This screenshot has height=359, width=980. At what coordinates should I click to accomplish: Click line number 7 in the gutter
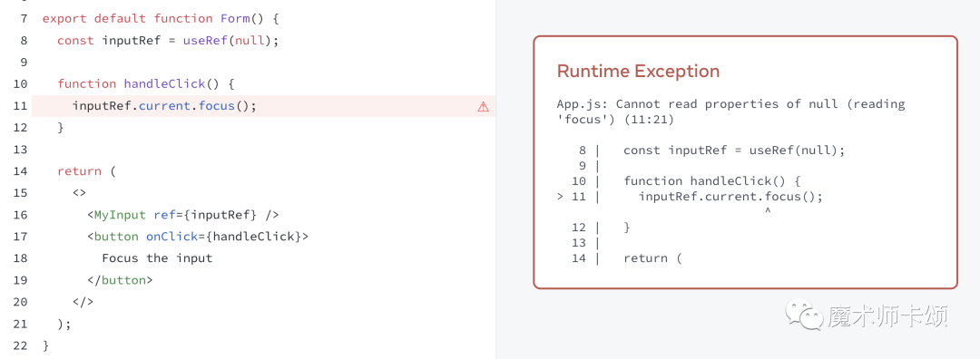(24, 19)
